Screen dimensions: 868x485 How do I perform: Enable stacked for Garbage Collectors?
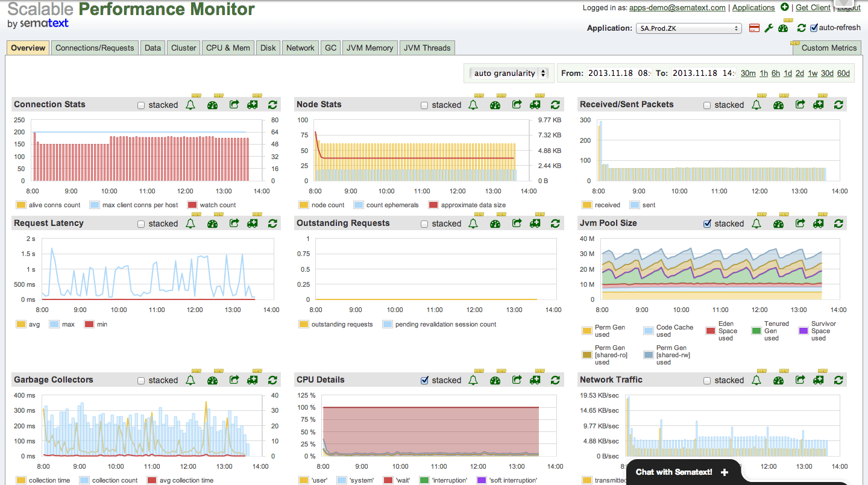click(x=141, y=381)
